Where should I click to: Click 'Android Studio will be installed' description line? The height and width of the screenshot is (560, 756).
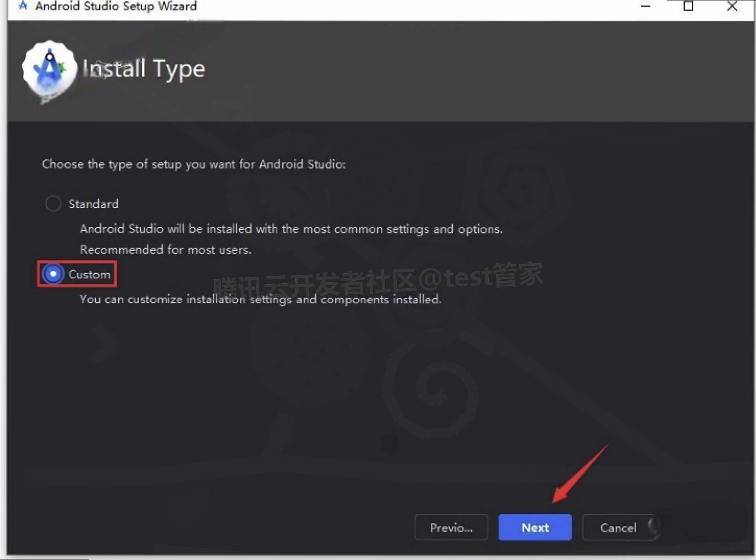pyautogui.click(x=291, y=229)
